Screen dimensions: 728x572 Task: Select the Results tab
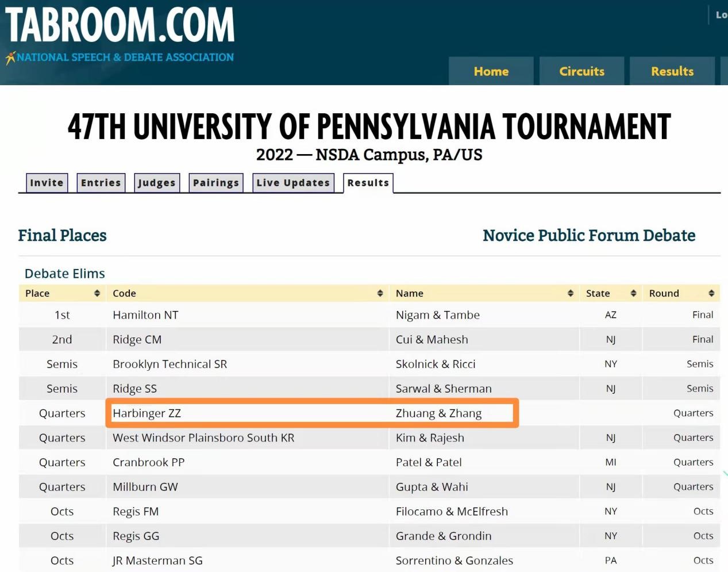coord(368,183)
